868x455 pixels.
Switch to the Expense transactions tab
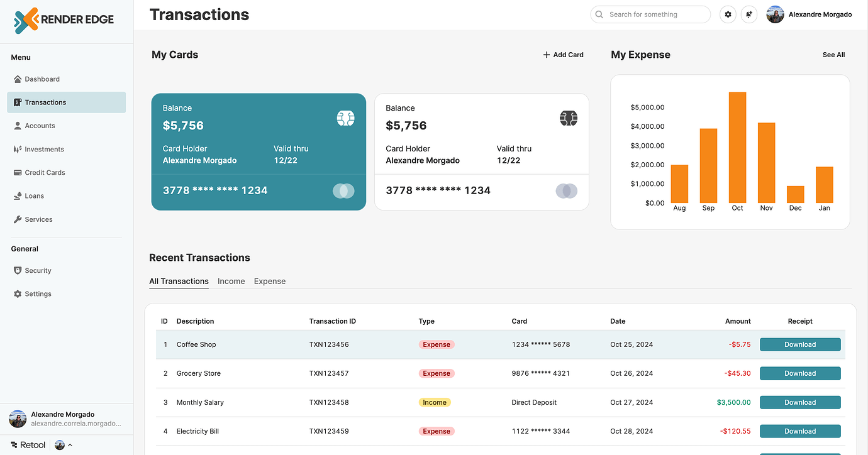(x=270, y=281)
